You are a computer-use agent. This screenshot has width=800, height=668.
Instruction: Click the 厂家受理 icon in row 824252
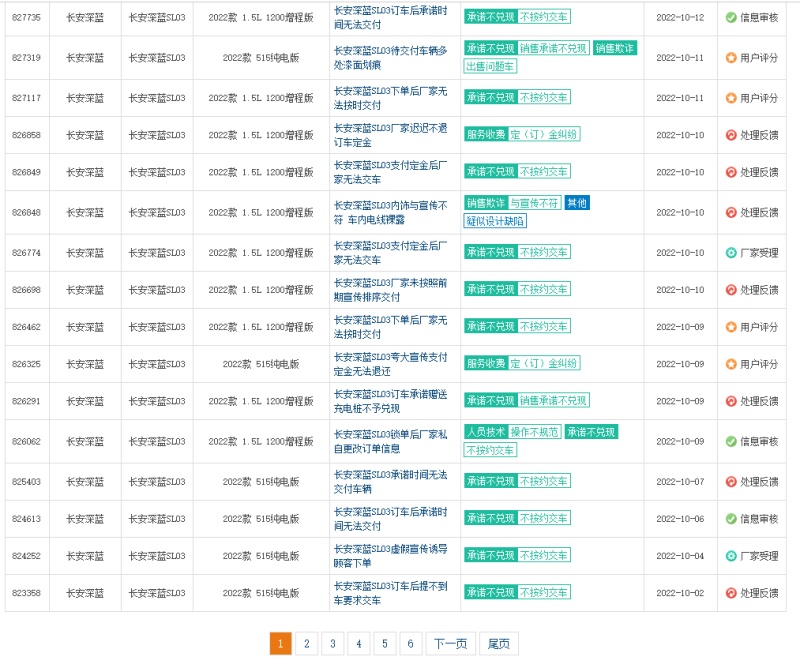tap(731, 556)
